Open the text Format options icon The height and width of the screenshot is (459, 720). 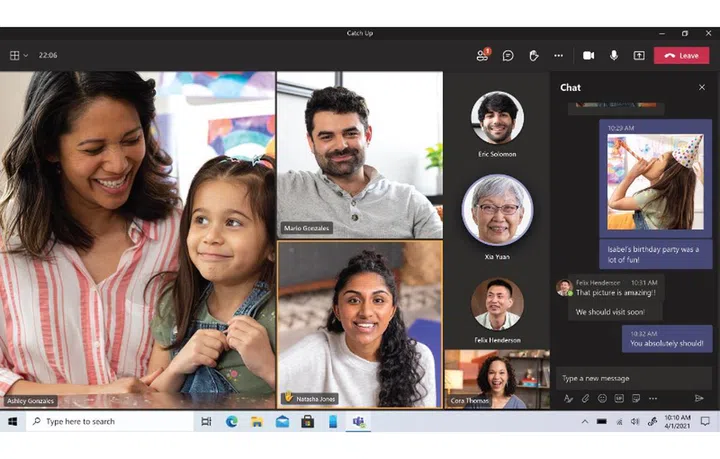[568, 398]
